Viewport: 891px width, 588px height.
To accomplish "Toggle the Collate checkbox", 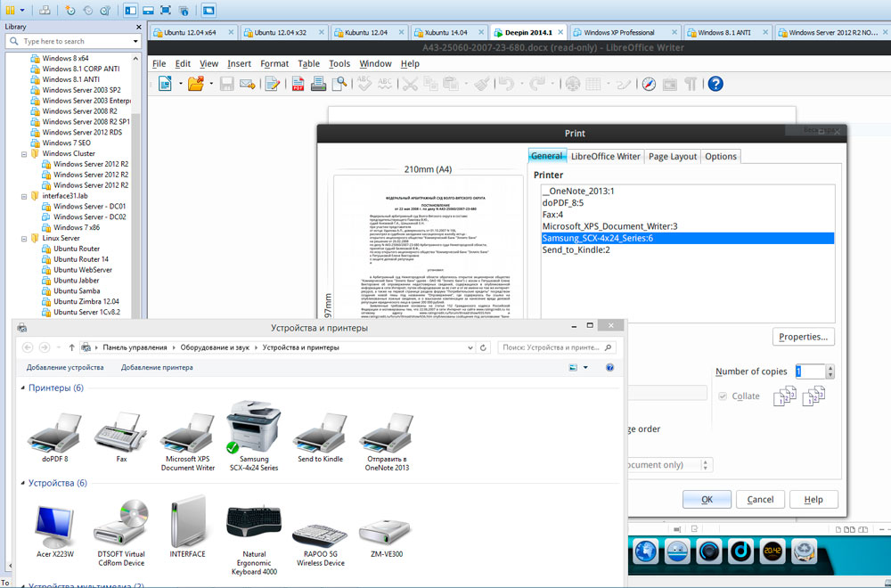I will [x=723, y=396].
